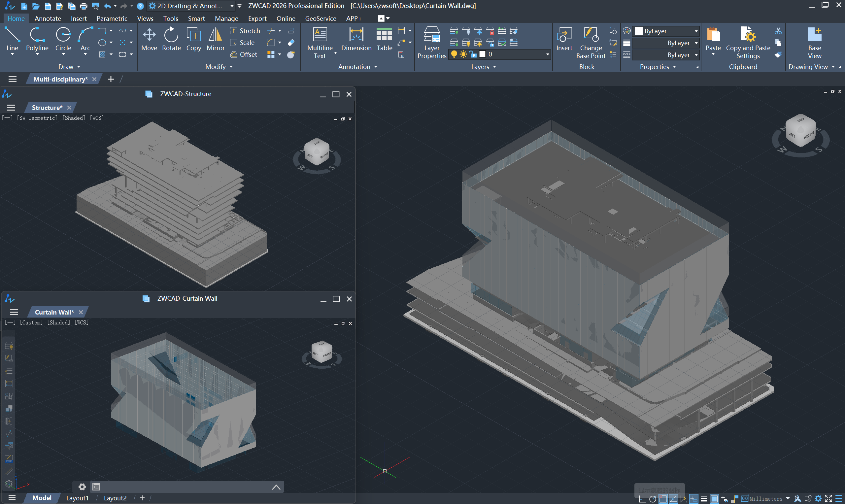The height and width of the screenshot is (504, 845).
Task: Open the Annotate ribbon tab
Action: point(48,18)
